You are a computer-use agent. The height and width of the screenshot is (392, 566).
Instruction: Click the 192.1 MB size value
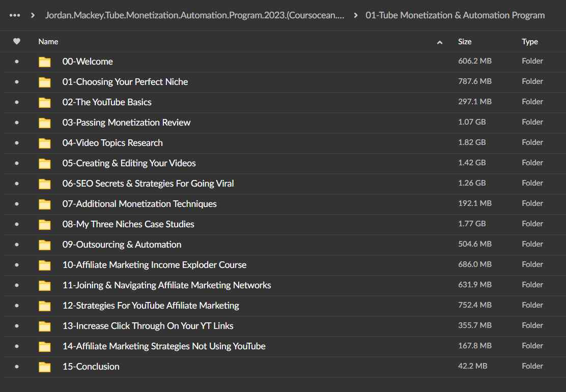pos(475,203)
